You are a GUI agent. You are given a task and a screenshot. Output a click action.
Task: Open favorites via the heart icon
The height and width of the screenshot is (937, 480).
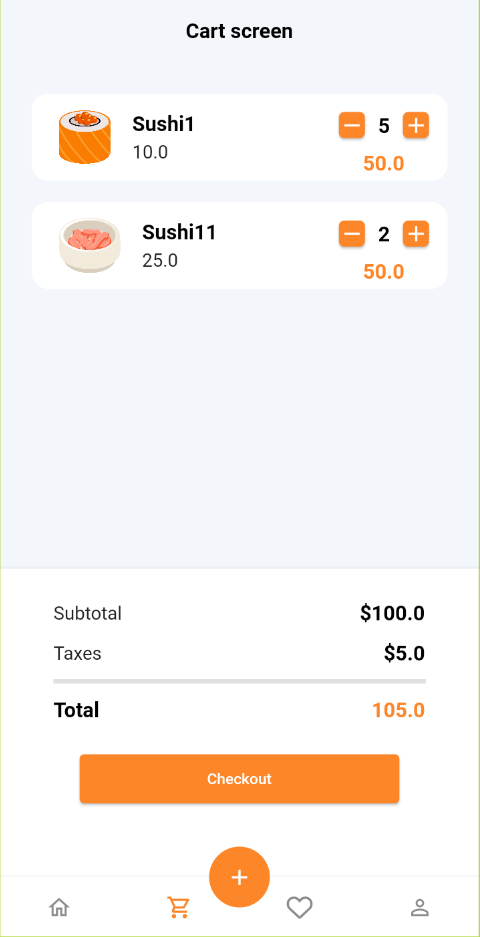click(x=299, y=907)
